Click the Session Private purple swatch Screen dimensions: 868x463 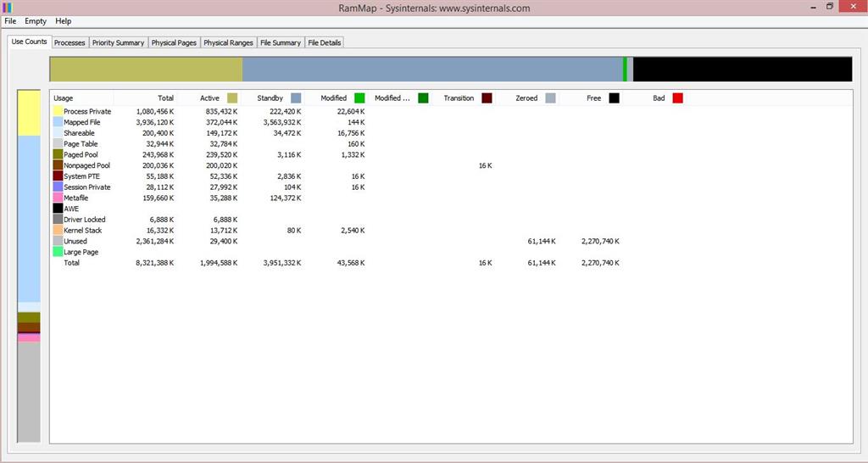coord(58,187)
